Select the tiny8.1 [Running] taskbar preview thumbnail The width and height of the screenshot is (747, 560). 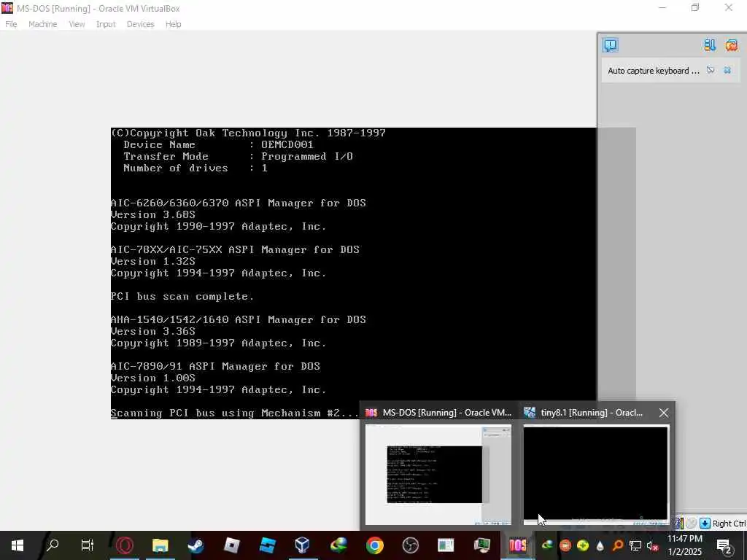595,475
